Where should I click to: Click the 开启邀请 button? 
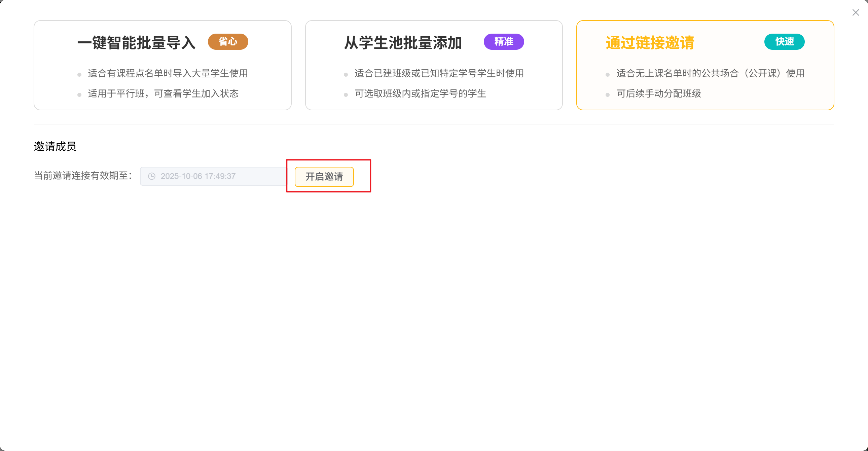coord(324,177)
